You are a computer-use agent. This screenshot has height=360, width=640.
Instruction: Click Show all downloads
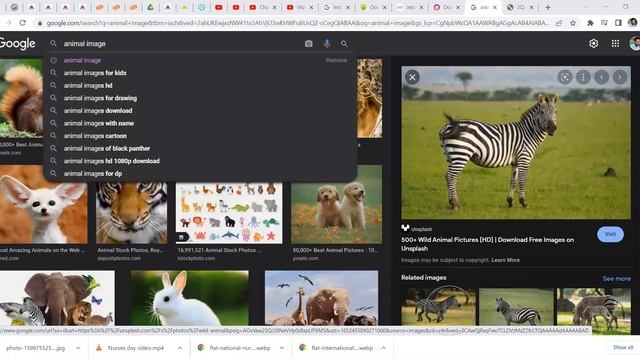(x=623, y=347)
